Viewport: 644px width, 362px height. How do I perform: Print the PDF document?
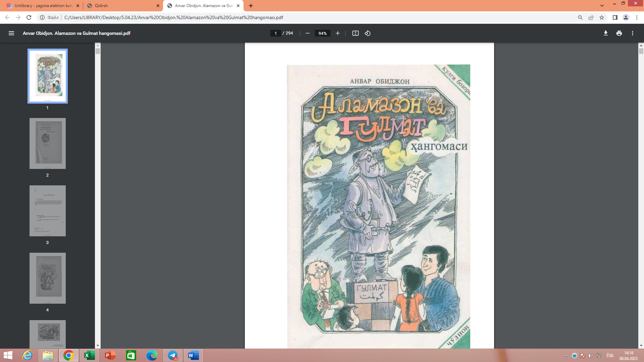click(x=619, y=33)
